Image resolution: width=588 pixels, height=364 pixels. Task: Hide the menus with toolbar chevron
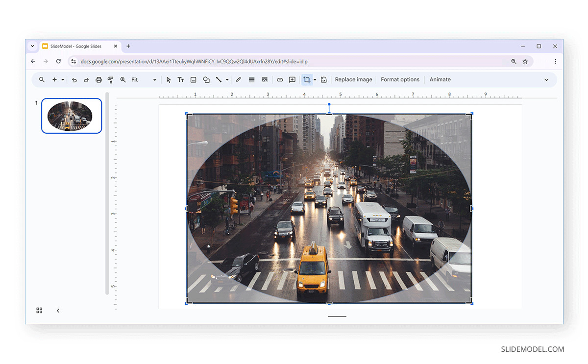coord(547,80)
